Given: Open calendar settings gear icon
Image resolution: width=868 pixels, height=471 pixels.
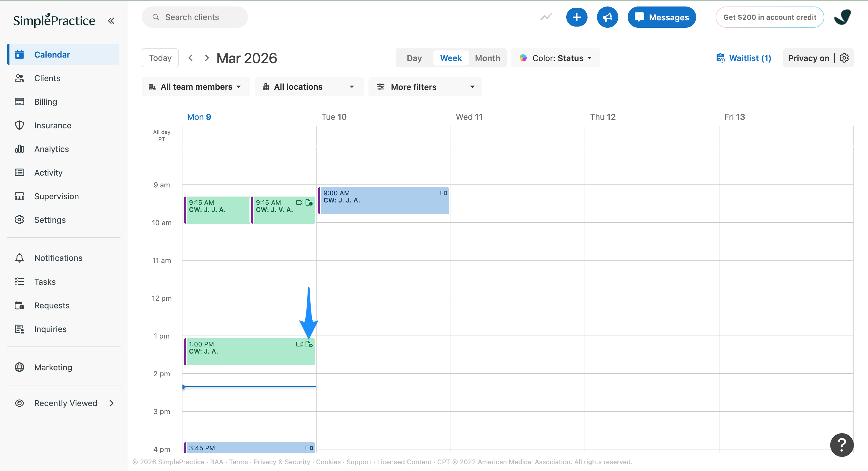Looking at the screenshot, I should pos(844,58).
